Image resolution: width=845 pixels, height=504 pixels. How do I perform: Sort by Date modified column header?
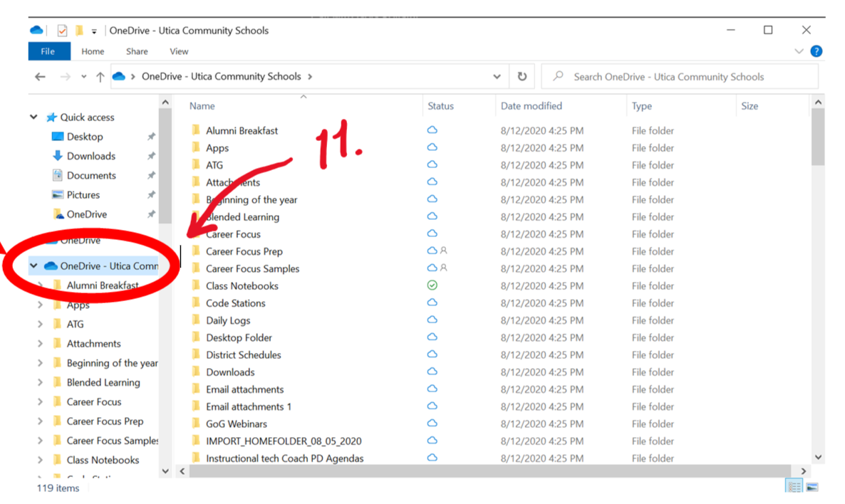(532, 106)
